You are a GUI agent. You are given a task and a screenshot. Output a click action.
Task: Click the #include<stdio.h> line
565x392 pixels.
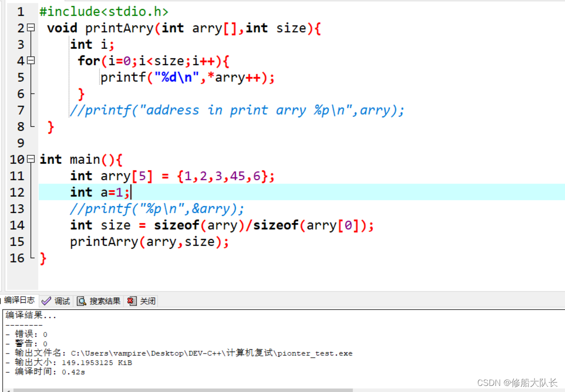point(104,11)
